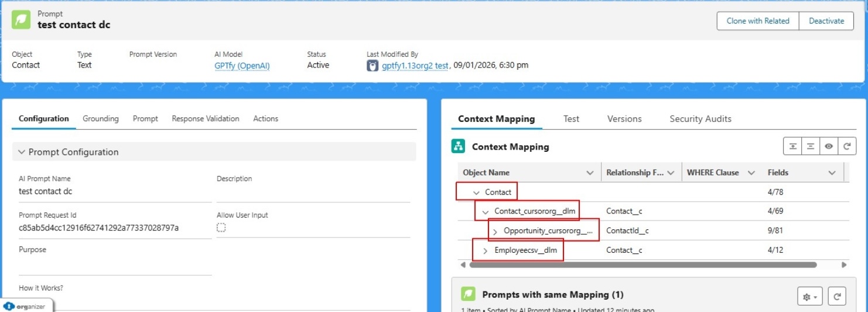Viewport: 868px width, 312px height.
Task: Click the user avatar icon beside gptfy1.13org2 test
Action: click(373, 65)
